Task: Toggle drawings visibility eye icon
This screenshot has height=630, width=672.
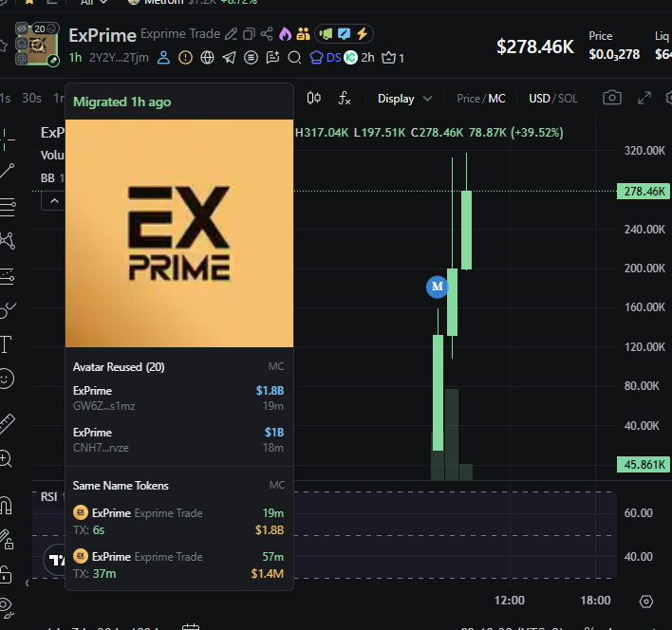Action: pos(6,604)
